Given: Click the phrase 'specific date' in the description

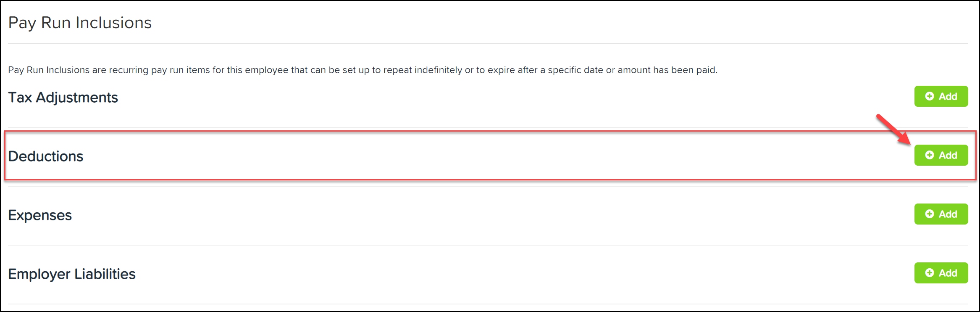Looking at the screenshot, I should [575, 70].
